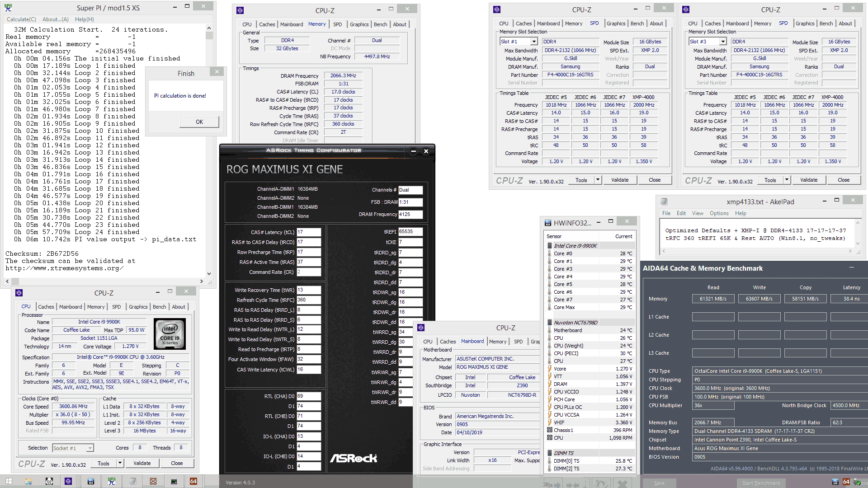Minimize the ASRock Timing Configurator window
The image size is (868, 488).
[413, 151]
